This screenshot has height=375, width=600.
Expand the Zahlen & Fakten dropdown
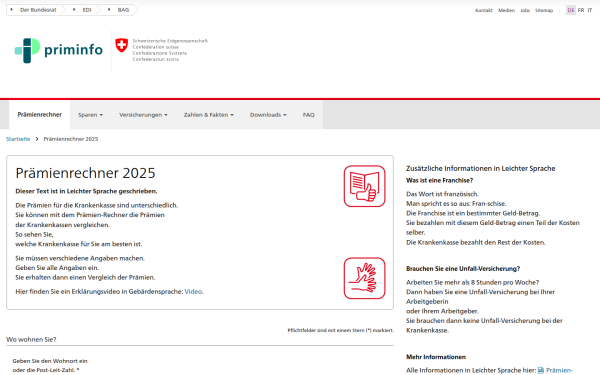pyautogui.click(x=209, y=115)
